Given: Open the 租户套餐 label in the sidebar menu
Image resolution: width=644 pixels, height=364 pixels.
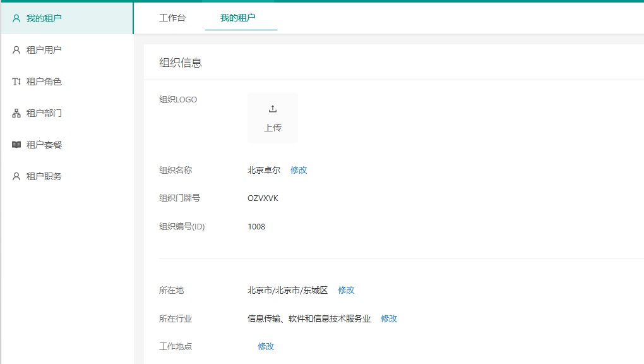Looking at the screenshot, I should point(44,145).
